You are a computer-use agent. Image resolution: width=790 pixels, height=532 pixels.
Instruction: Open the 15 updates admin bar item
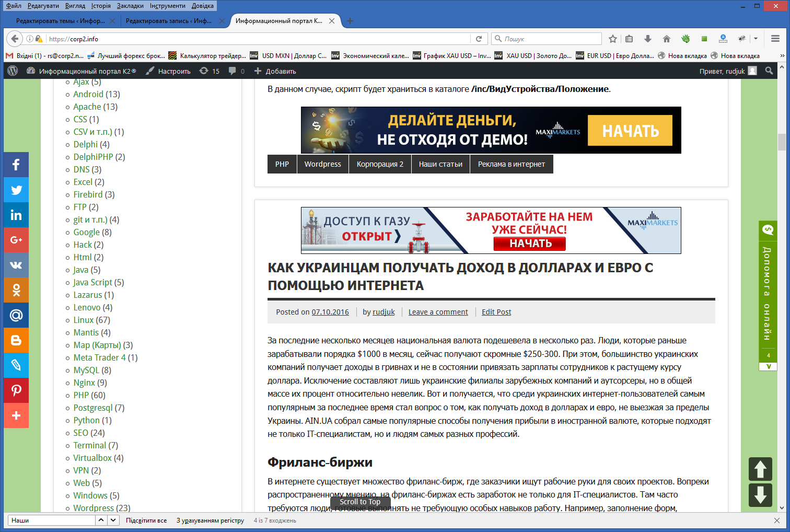point(210,71)
